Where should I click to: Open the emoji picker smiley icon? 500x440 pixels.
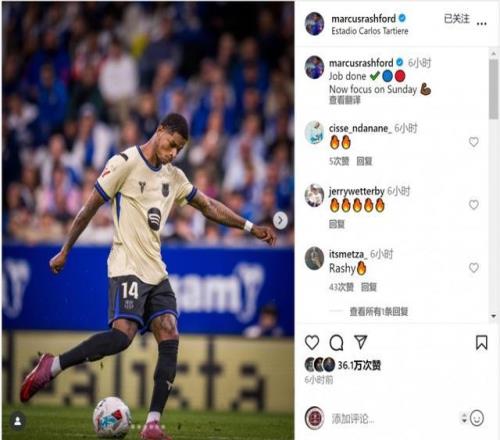click(x=477, y=418)
